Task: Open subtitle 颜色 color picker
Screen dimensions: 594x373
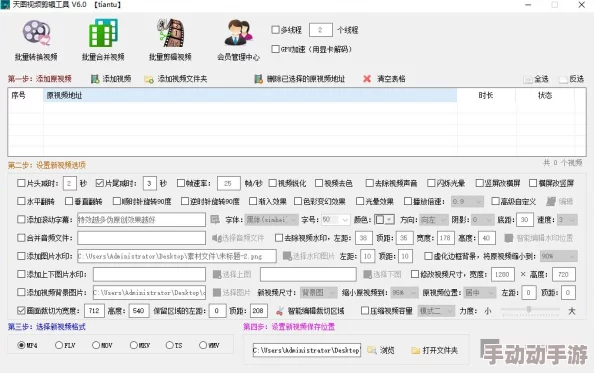Action: (385, 219)
